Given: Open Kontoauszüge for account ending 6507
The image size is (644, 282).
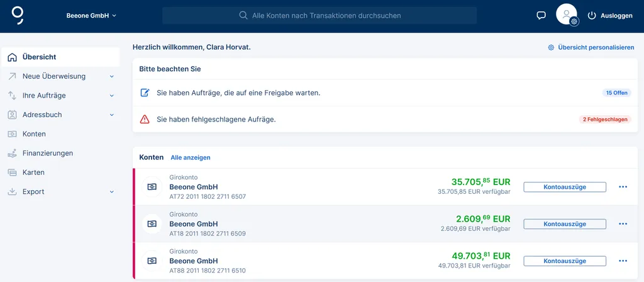Looking at the screenshot, I should (x=565, y=187).
